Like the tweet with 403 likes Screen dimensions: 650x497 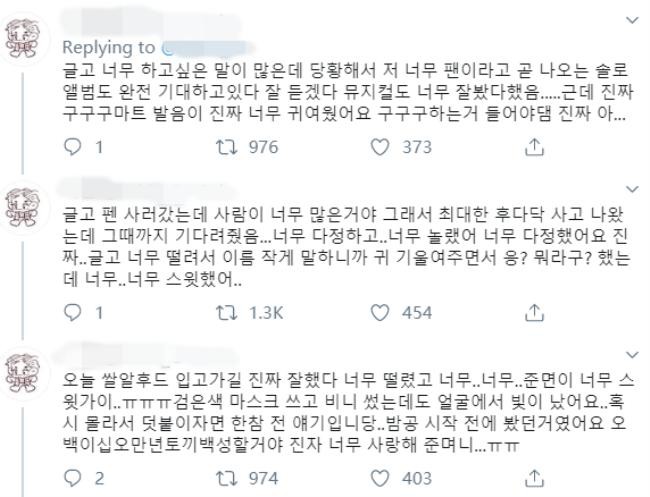point(379,479)
